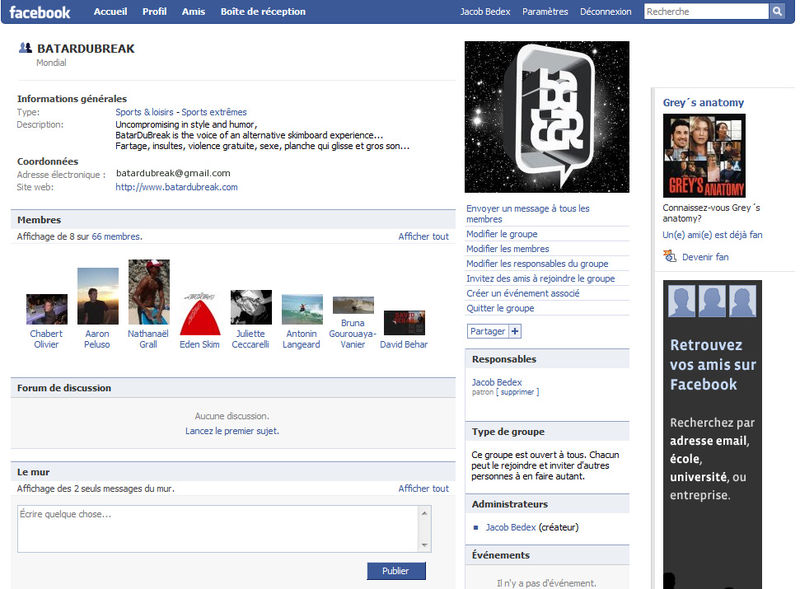The image size is (800, 589).
Task: Open the David Behar name link
Action: [404, 345]
